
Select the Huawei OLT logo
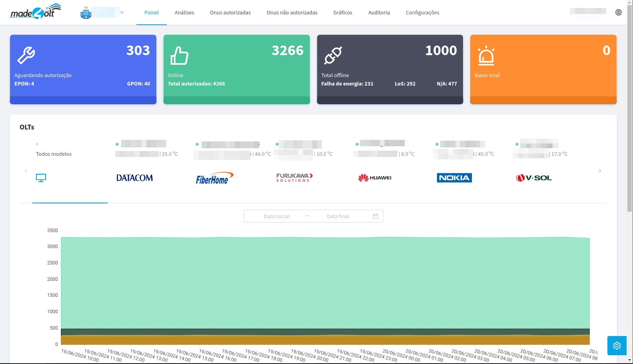(x=375, y=178)
